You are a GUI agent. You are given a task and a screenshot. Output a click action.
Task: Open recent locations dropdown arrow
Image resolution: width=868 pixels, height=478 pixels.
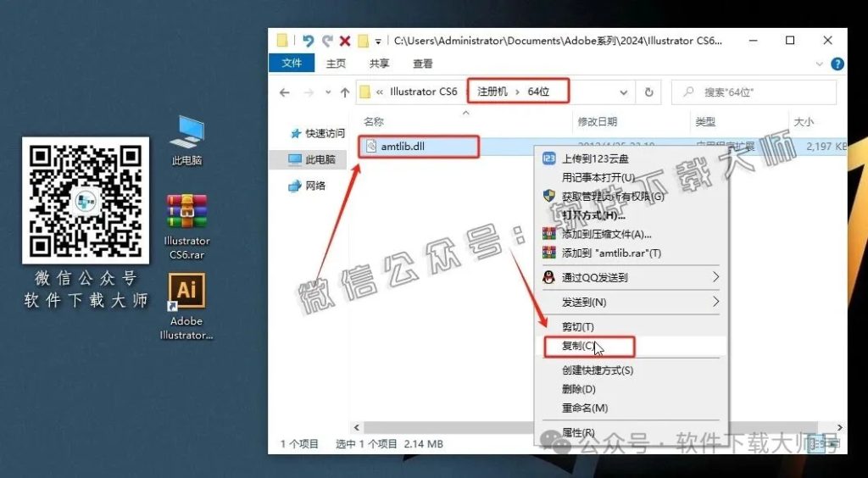(x=328, y=92)
